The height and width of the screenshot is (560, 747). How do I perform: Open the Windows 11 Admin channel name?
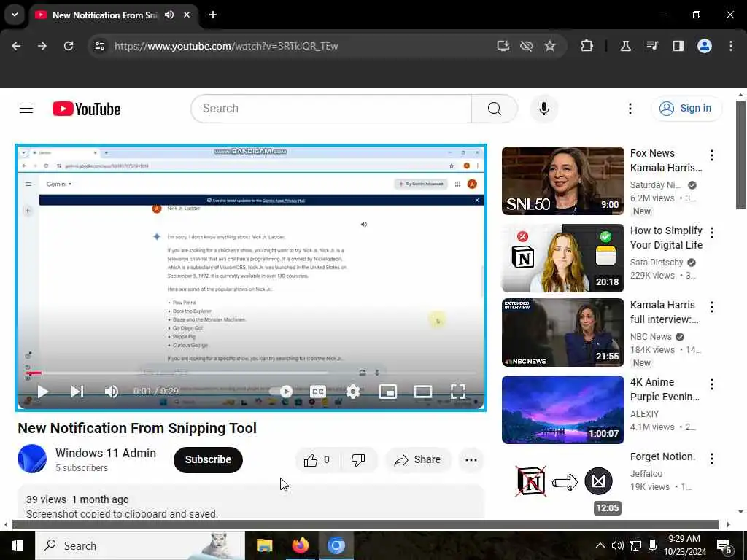(x=105, y=453)
